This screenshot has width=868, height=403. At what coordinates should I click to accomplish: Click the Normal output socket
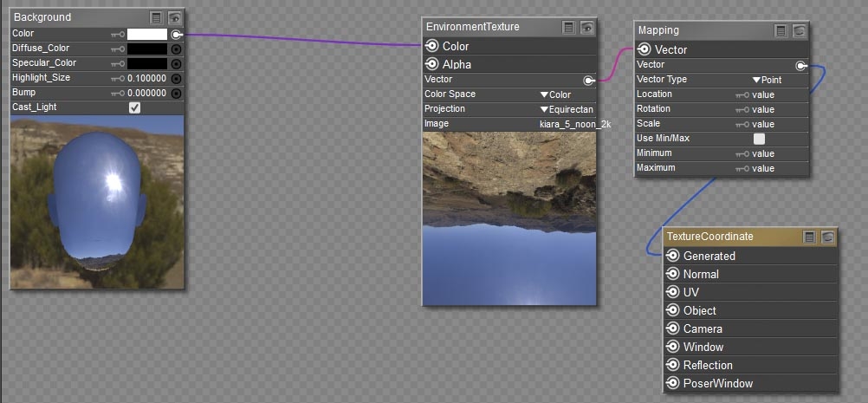click(672, 274)
